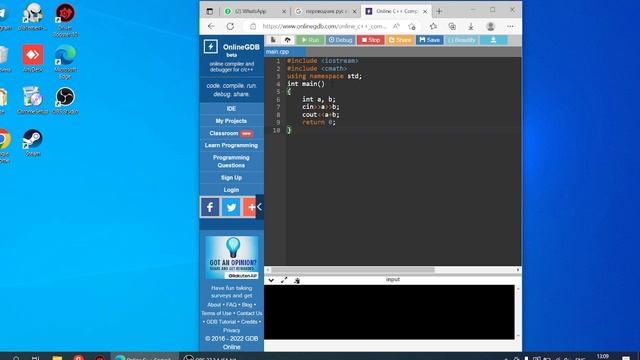Open the FAQ footer link

(x=231, y=304)
